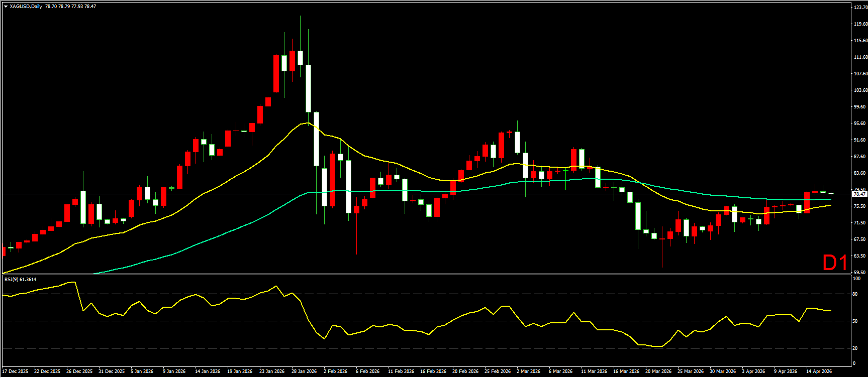Click the 99.60 price scale label
The image size is (868, 378).
860,107
